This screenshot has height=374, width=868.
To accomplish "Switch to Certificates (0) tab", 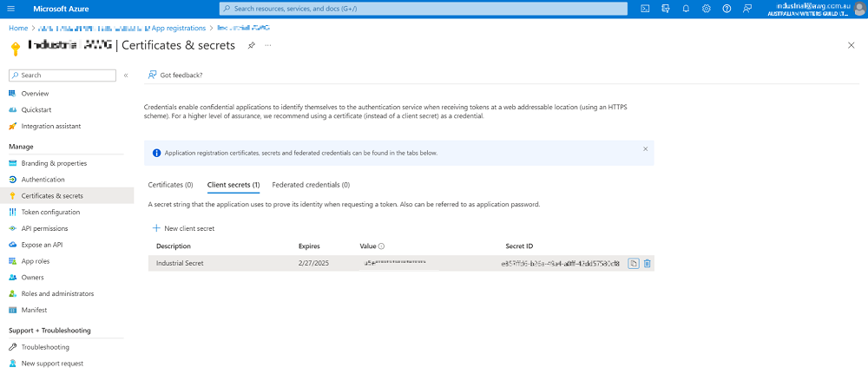I will click(x=170, y=185).
